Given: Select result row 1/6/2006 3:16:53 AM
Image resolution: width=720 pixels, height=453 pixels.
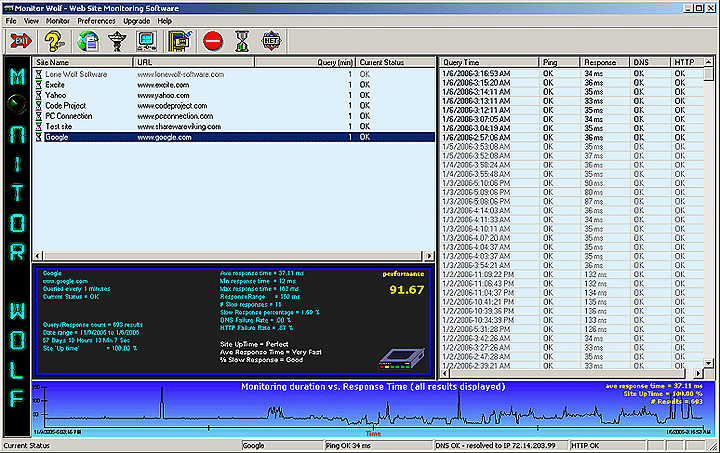Looking at the screenshot, I should 572,73.
